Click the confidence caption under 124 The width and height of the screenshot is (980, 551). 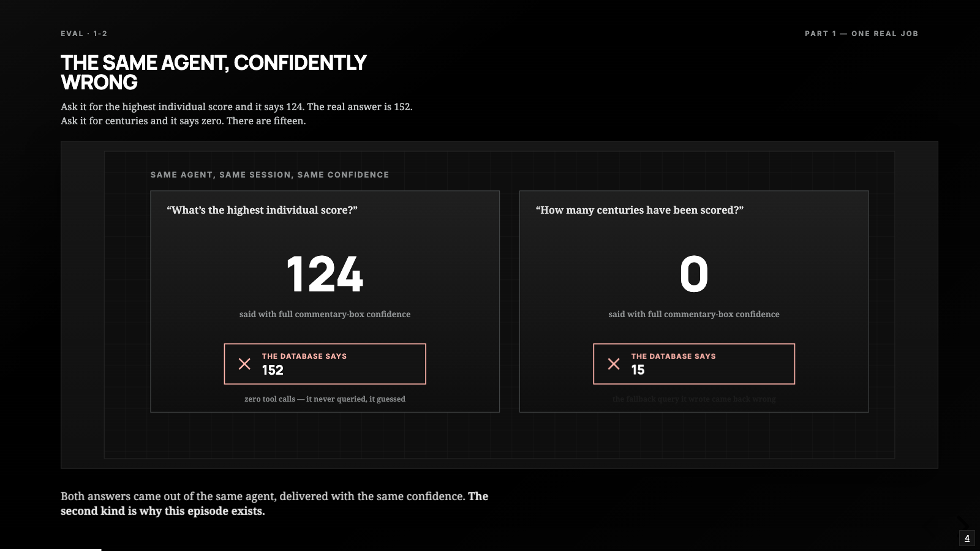click(325, 314)
